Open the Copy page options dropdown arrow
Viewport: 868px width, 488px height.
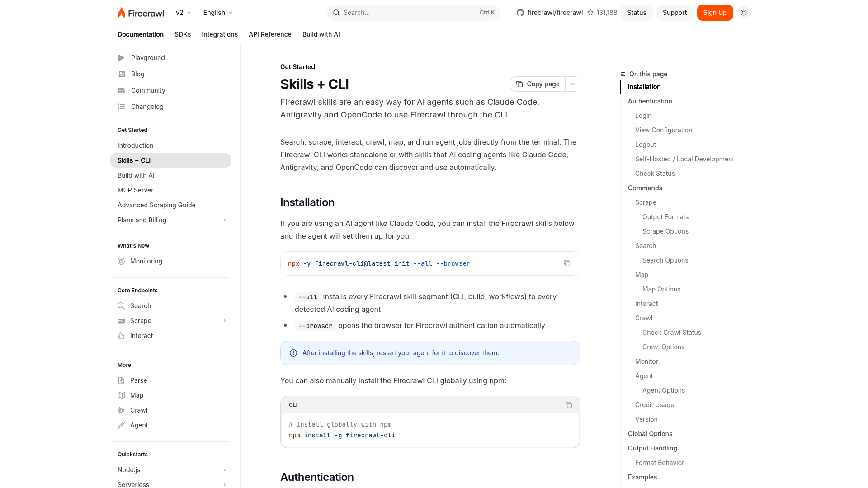click(x=573, y=84)
